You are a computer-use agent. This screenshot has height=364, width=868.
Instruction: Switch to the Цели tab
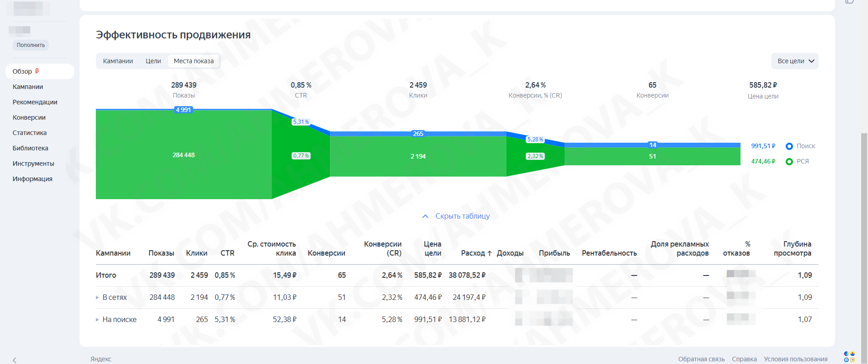click(153, 61)
